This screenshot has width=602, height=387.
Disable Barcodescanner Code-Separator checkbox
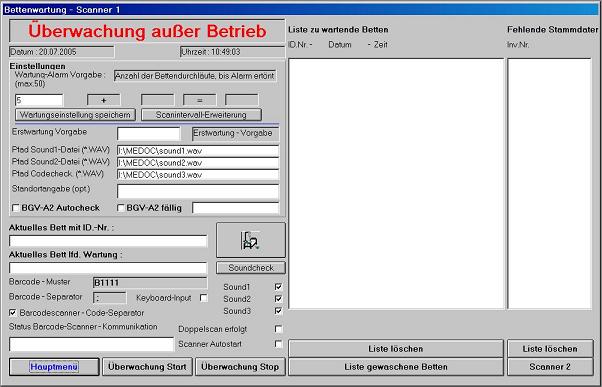pos(13,313)
